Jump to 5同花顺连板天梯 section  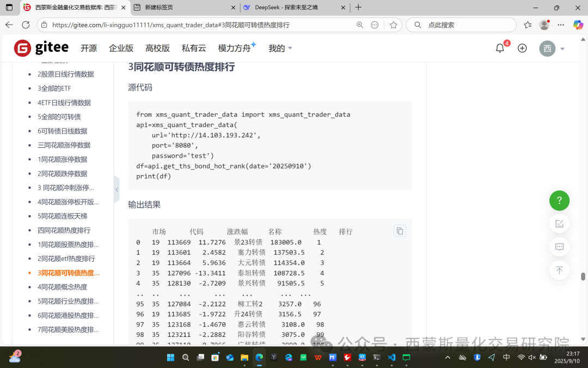[x=62, y=216]
